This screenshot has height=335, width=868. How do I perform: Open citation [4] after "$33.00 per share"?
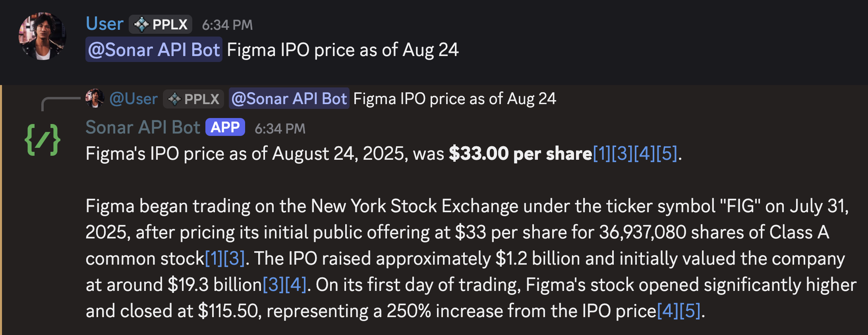pyautogui.click(x=645, y=154)
